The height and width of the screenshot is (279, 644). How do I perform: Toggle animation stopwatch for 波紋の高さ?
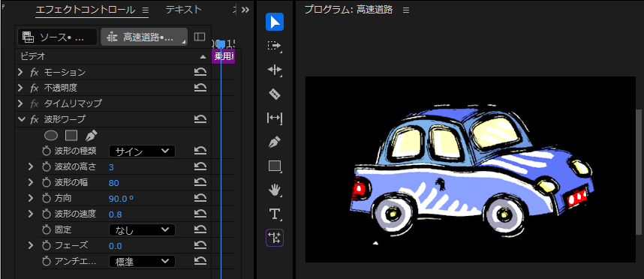coord(46,166)
